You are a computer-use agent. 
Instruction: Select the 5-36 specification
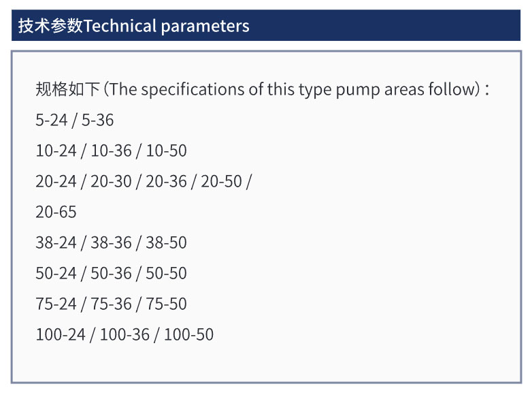click(98, 121)
